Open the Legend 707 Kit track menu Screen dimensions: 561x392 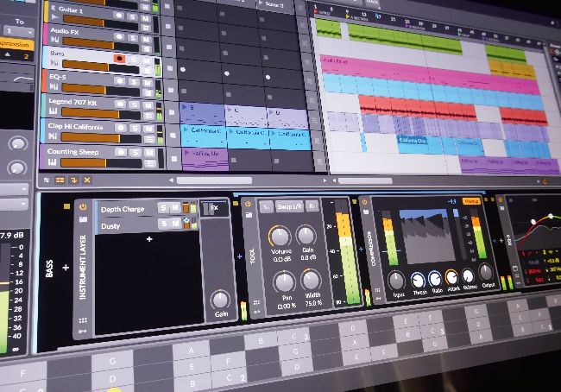[148, 117]
